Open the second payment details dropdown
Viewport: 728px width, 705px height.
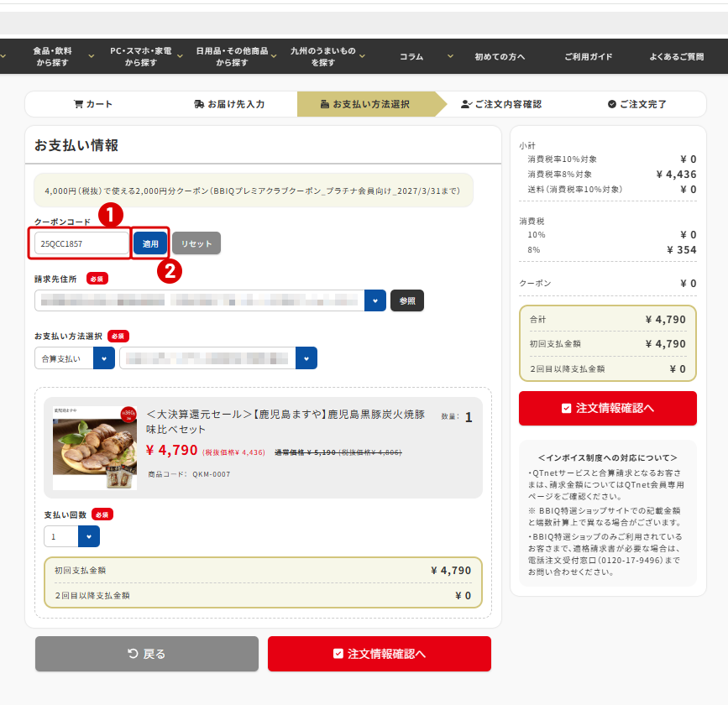pyautogui.click(x=306, y=358)
